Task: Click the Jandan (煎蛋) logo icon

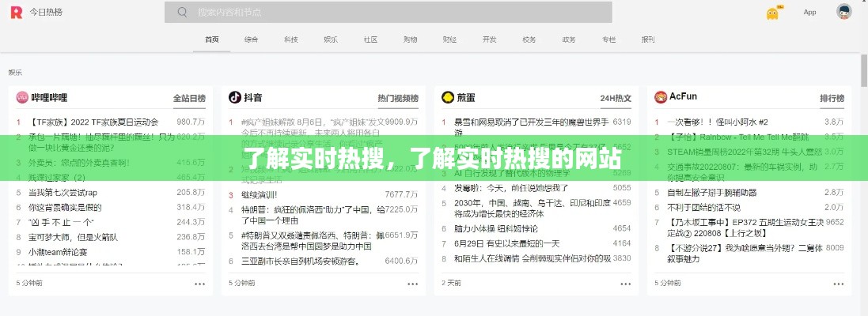Action: tap(447, 97)
